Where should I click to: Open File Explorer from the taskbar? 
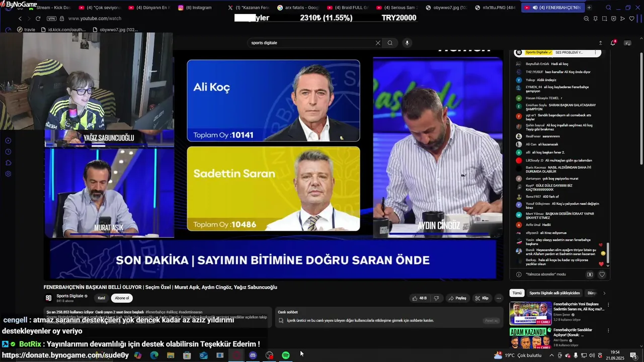(171, 355)
